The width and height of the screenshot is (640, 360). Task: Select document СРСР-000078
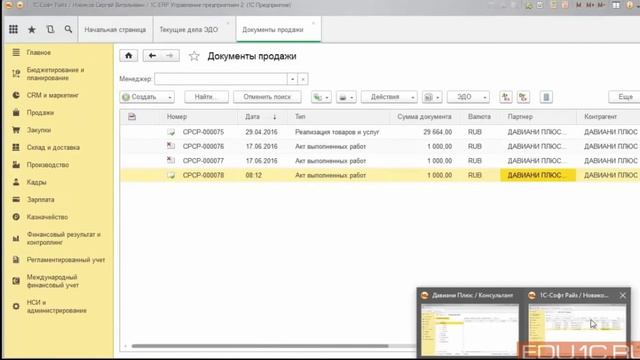pyautogui.click(x=203, y=175)
